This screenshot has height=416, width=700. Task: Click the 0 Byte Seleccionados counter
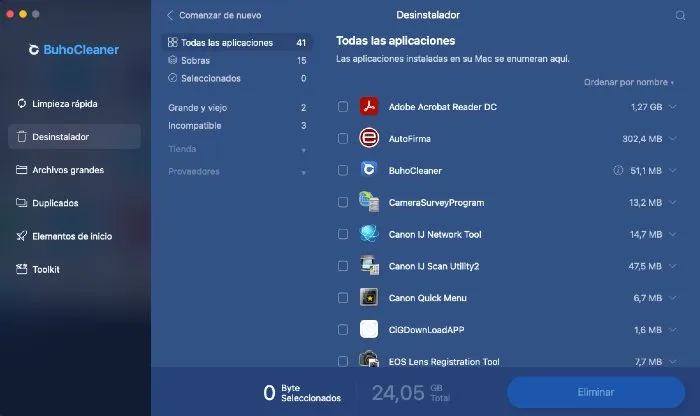click(x=302, y=393)
